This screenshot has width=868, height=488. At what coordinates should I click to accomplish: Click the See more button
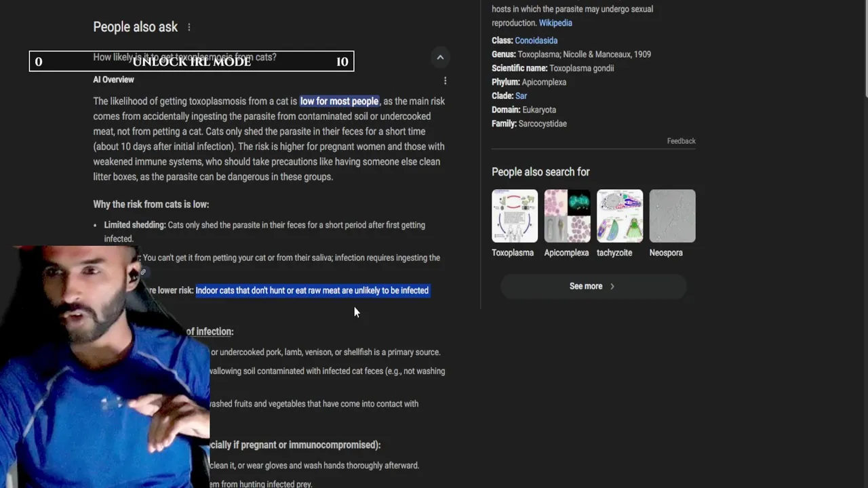(593, 286)
